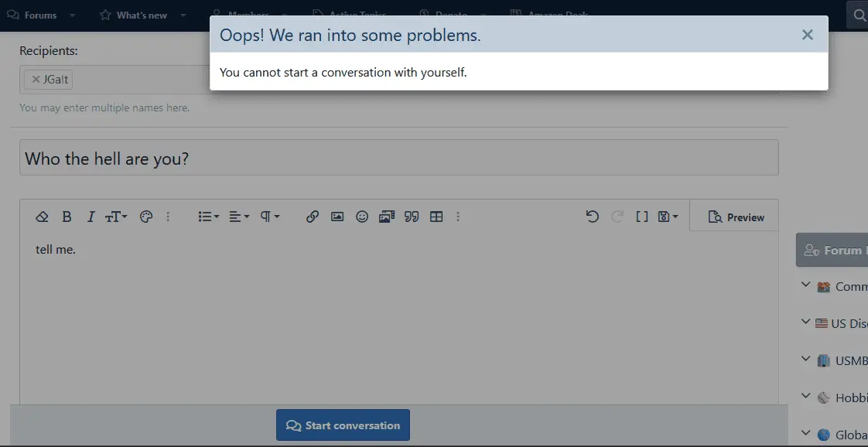Screen dimensions: 868x447
Task: Open paragraph format options
Action: [269, 217]
